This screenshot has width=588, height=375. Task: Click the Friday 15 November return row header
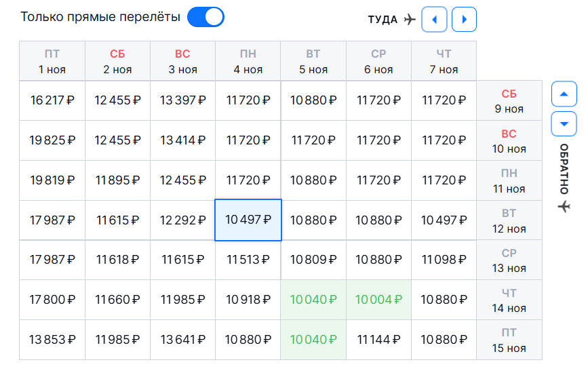[509, 340]
